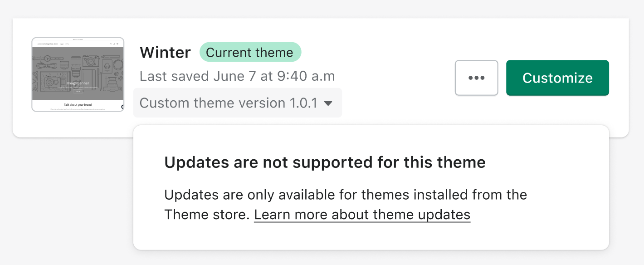Screen dimensions: 644x265
Task: Click the "Winter" theme title
Action: 165,52
